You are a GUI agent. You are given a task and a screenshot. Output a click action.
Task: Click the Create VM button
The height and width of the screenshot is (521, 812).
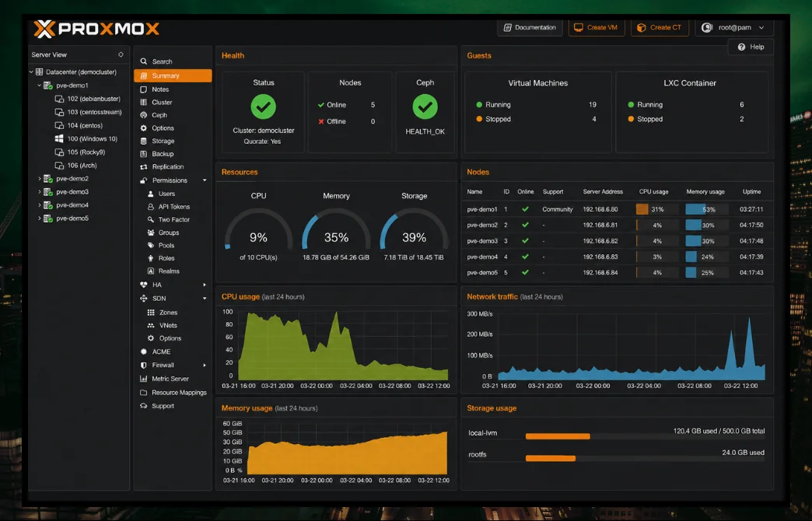pyautogui.click(x=597, y=27)
